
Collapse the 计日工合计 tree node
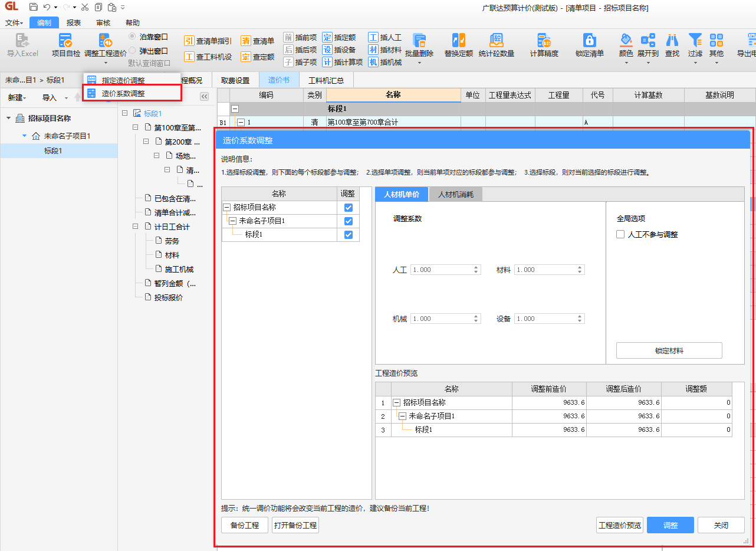tap(136, 227)
